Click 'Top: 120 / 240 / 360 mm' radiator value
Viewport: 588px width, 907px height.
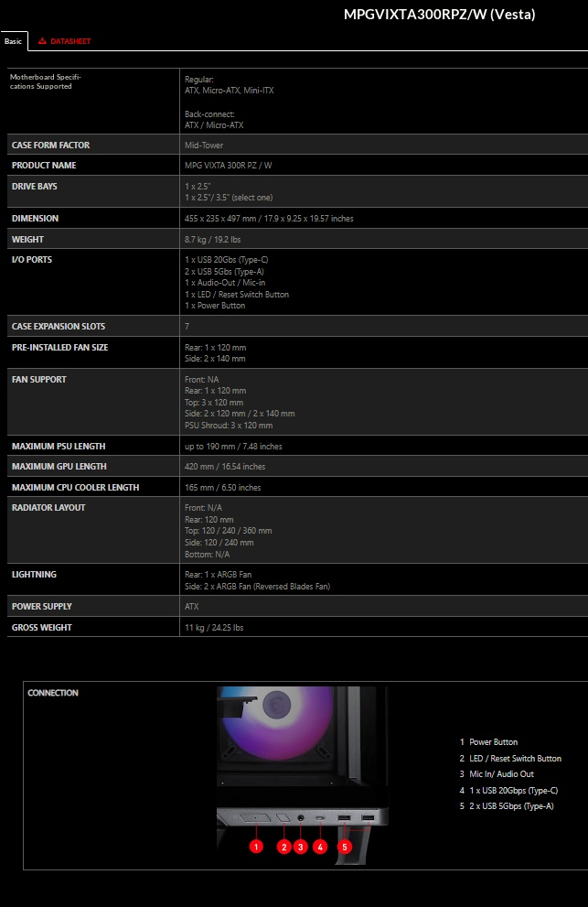click(229, 531)
